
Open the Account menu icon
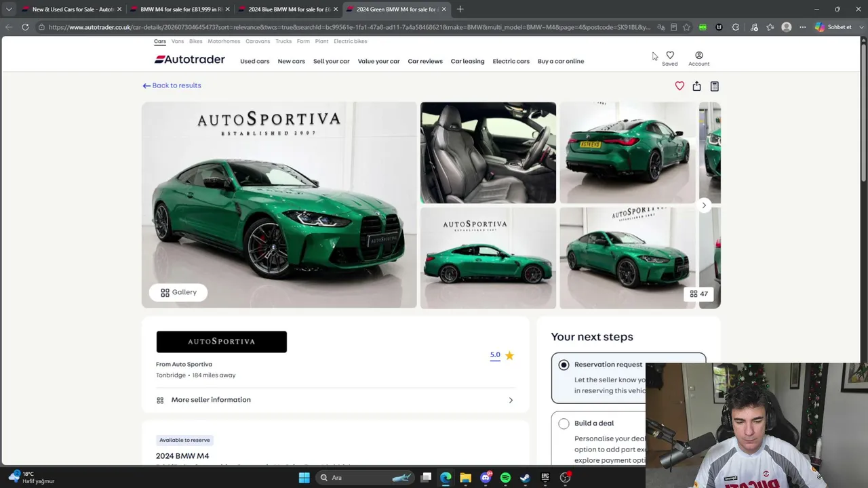tap(698, 56)
